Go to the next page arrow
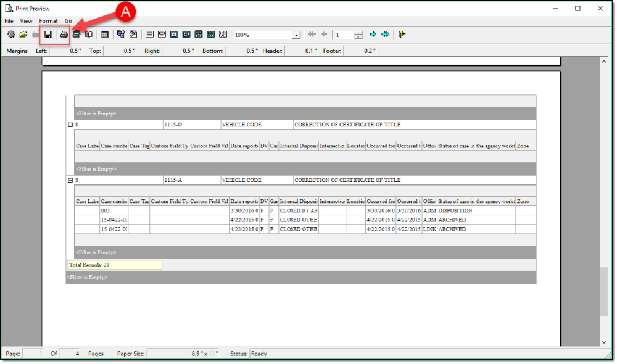This screenshot has height=364, width=617. pos(373,35)
